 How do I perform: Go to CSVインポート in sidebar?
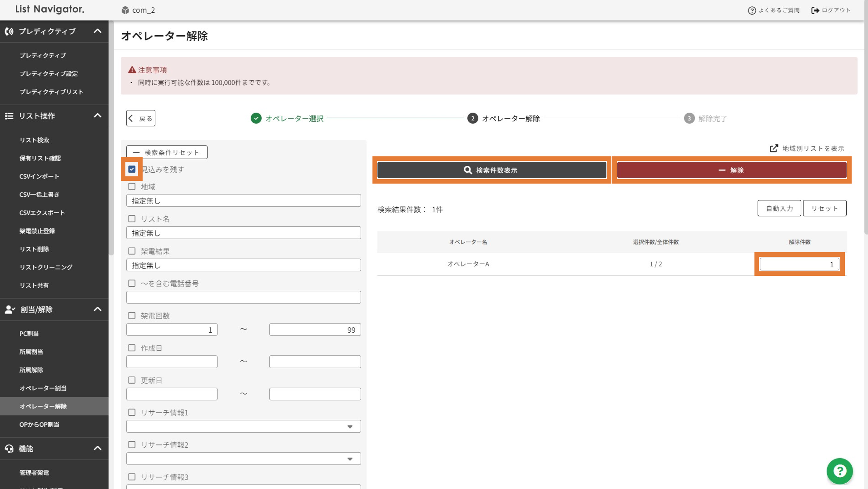[40, 176]
